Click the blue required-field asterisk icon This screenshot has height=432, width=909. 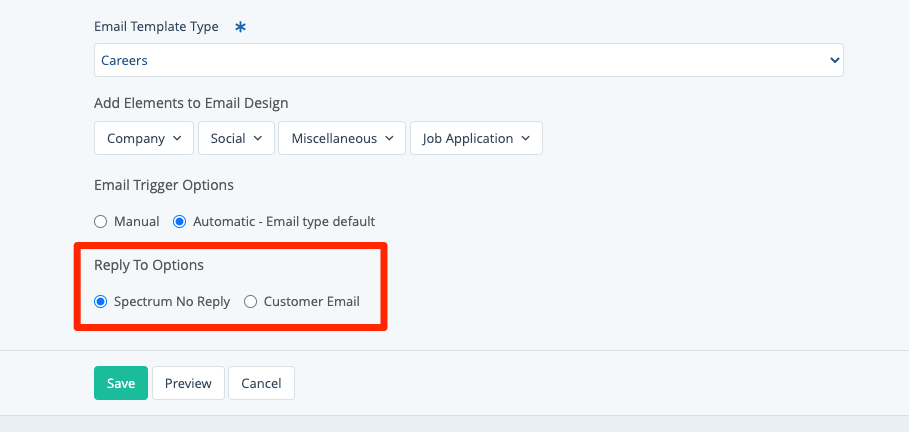pyautogui.click(x=240, y=27)
